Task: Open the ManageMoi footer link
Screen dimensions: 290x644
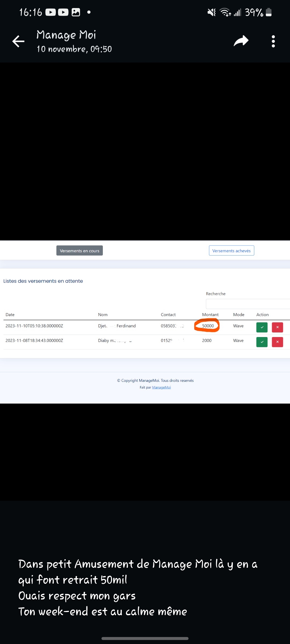Action: click(161, 387)
